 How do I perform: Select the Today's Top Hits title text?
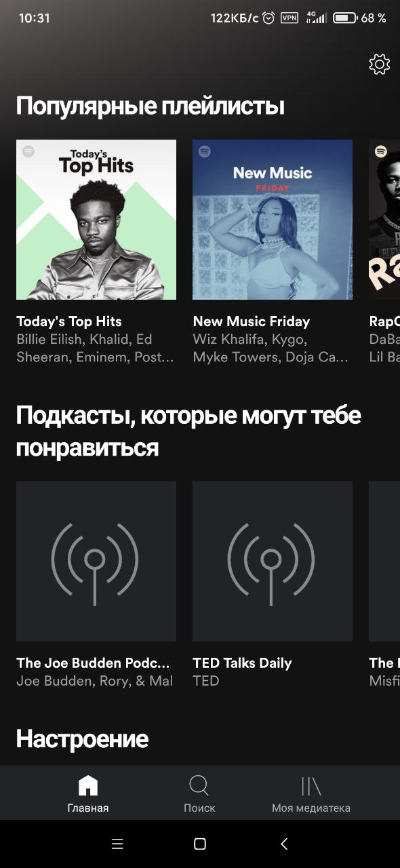69,321
